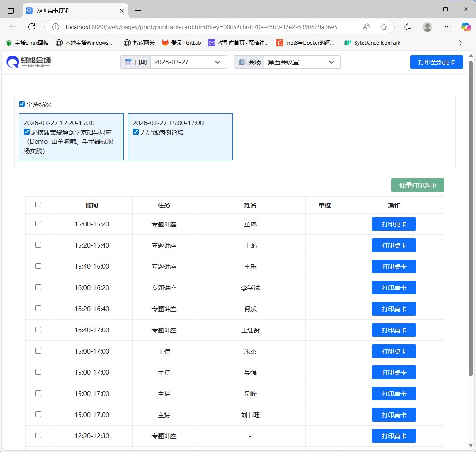Image resolution: width=476 pixels, height=452 pixels.
Task: Minimize the browser window
Action: click(x=425, y=9)
